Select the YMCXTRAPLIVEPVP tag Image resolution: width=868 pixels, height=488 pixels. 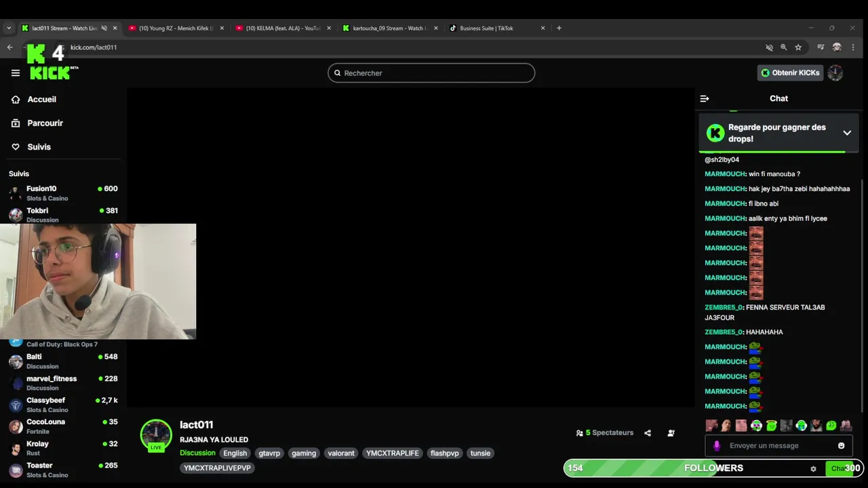pos(218,468)
